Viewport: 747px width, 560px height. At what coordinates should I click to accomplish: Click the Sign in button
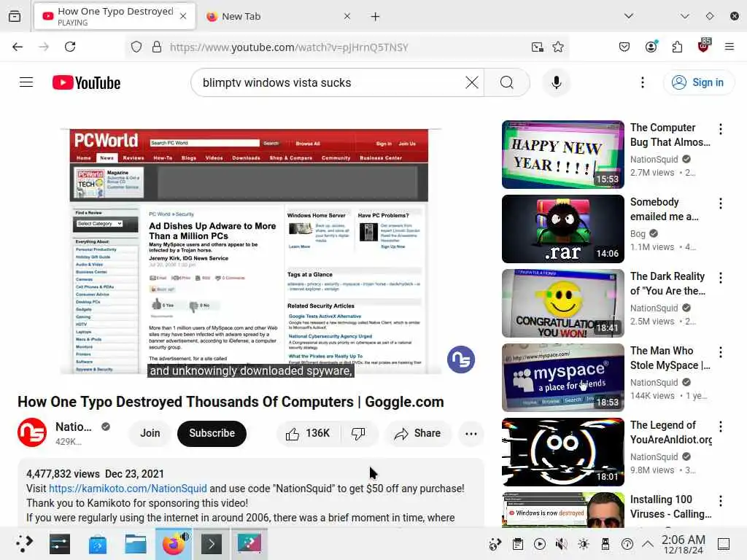(698, 82)
